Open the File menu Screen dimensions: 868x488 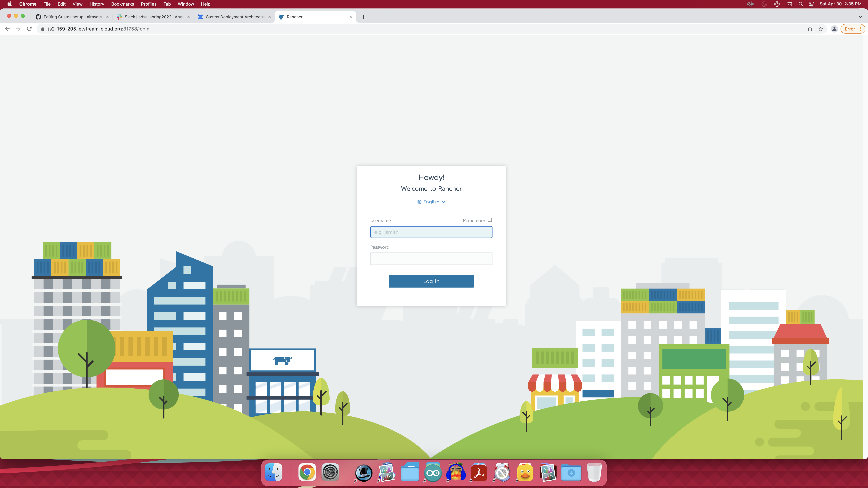click(47, 4)
